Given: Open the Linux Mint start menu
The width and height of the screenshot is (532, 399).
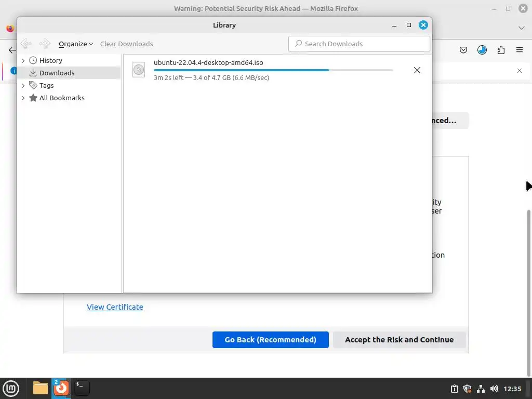Looking at the screenshot, I should click(11, 388).
